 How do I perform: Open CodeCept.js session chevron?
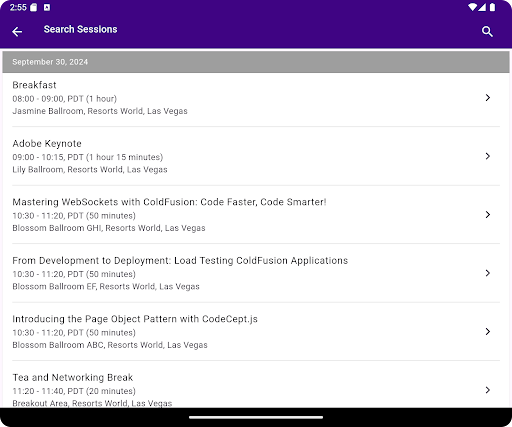coord(488,331)
